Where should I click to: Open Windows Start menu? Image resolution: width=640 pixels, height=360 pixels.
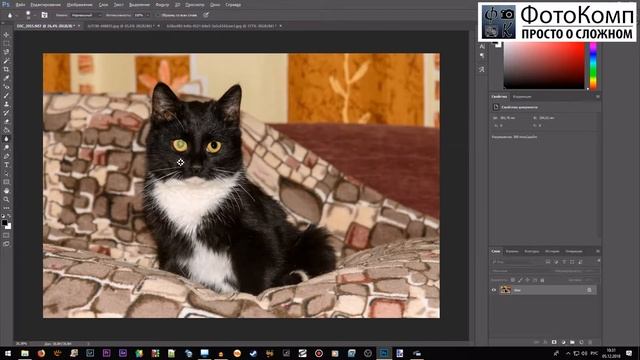(7, 353)
